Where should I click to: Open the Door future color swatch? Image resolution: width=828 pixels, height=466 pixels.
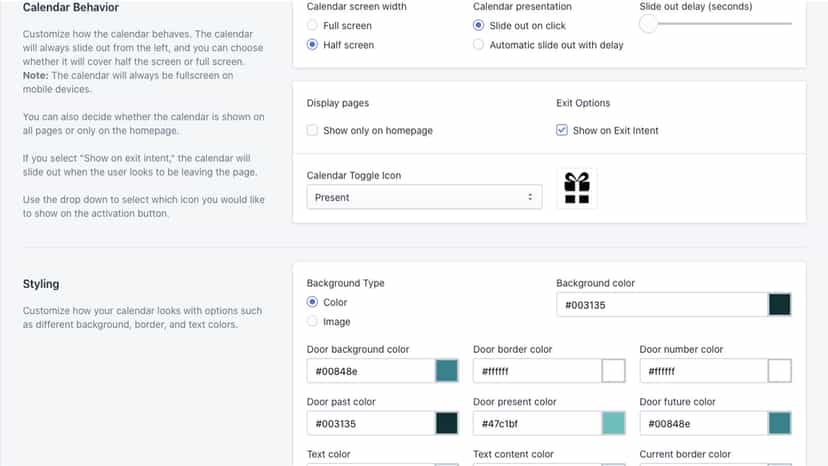pyautogui.click(x=779, y=423)
